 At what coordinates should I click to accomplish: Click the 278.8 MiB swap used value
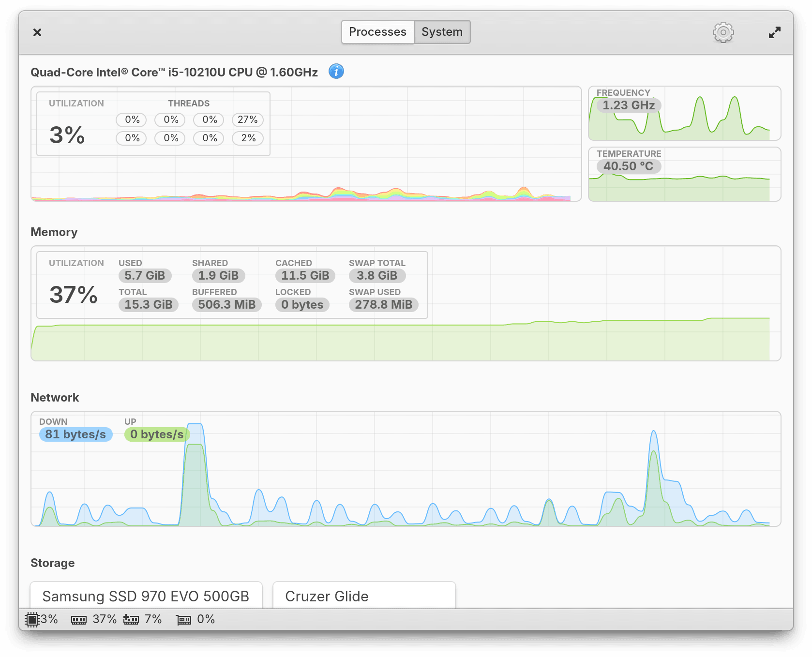pyautogui.click(x=383, y=304)
